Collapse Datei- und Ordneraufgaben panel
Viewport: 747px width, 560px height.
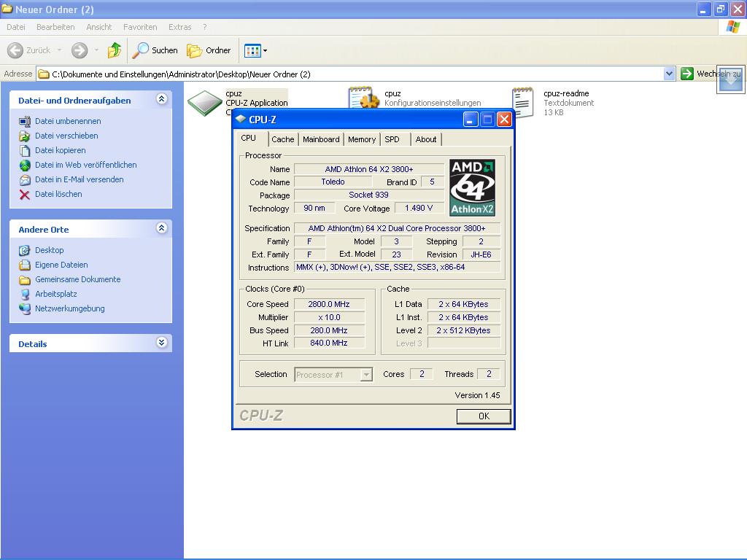pos(161,99)
